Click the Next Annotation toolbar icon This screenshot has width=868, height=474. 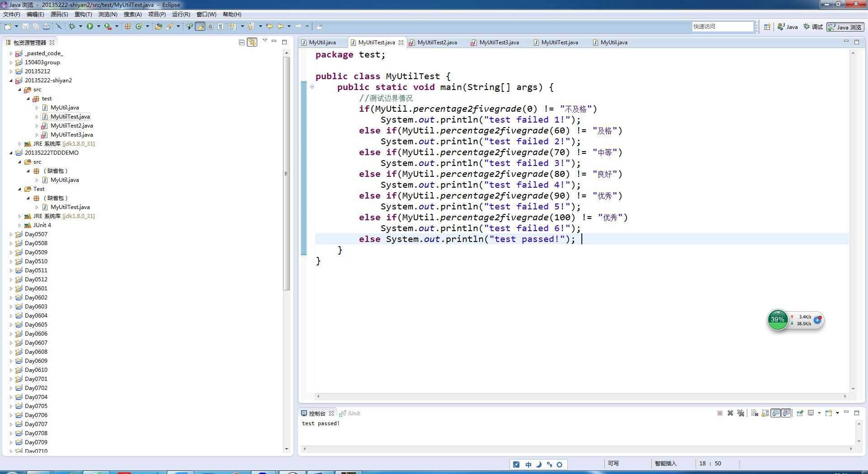[233, 26]
